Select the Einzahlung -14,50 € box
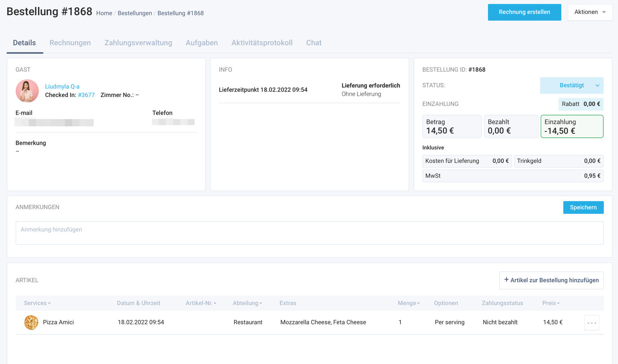The height and width of the screenshot is (364, 618). (572, 126)
